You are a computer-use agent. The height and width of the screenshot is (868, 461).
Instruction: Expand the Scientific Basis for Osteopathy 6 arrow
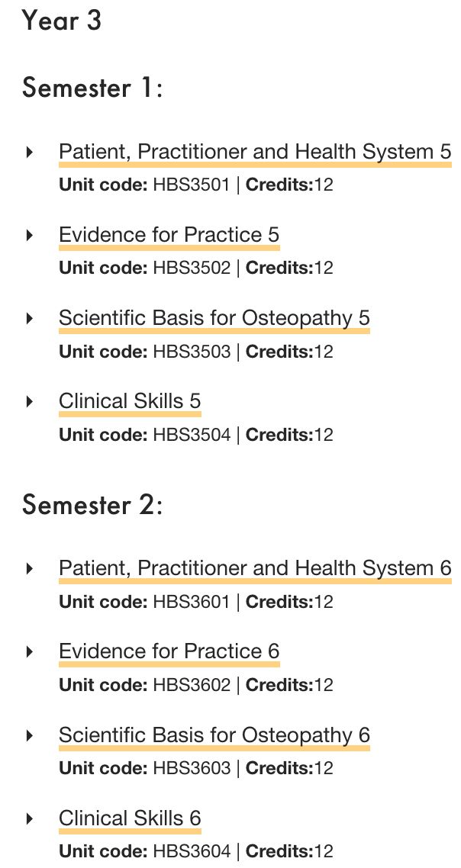click(30, 735)
